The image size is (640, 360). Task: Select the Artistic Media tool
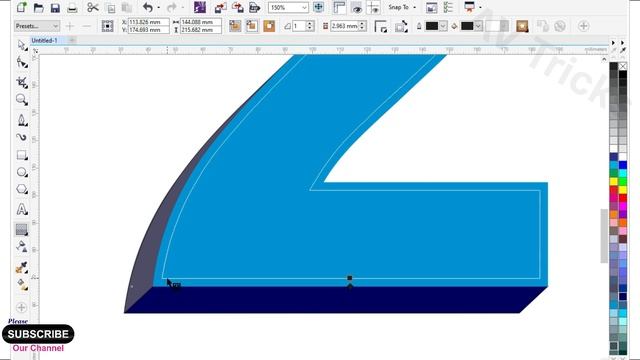22,137
